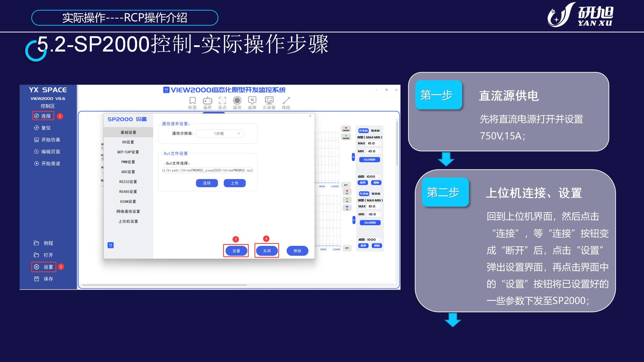Toggle the upper chart green trace legend
The image size is (644, 362).
click(x=346, y=137)
